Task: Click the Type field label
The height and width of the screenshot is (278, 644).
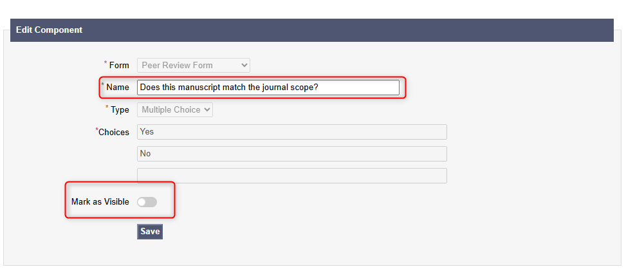Action: pos(120,110)
